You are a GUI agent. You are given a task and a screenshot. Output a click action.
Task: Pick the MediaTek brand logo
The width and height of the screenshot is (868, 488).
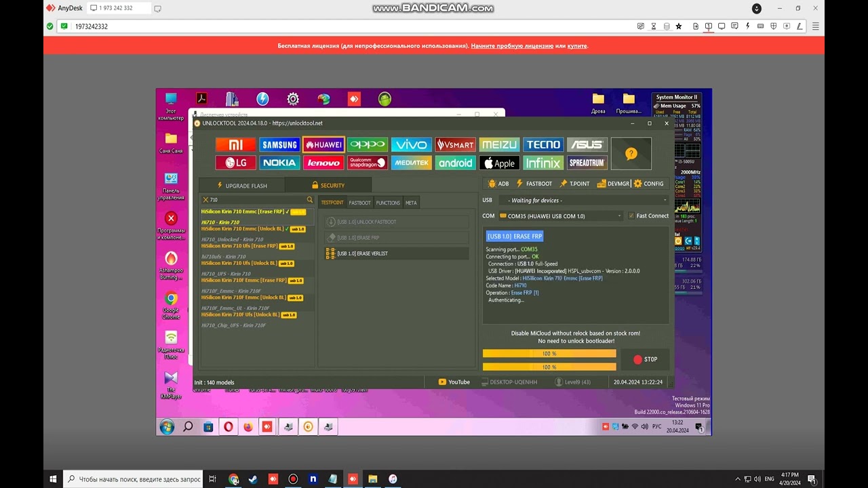pyautogui.click(x=412, y=163)
